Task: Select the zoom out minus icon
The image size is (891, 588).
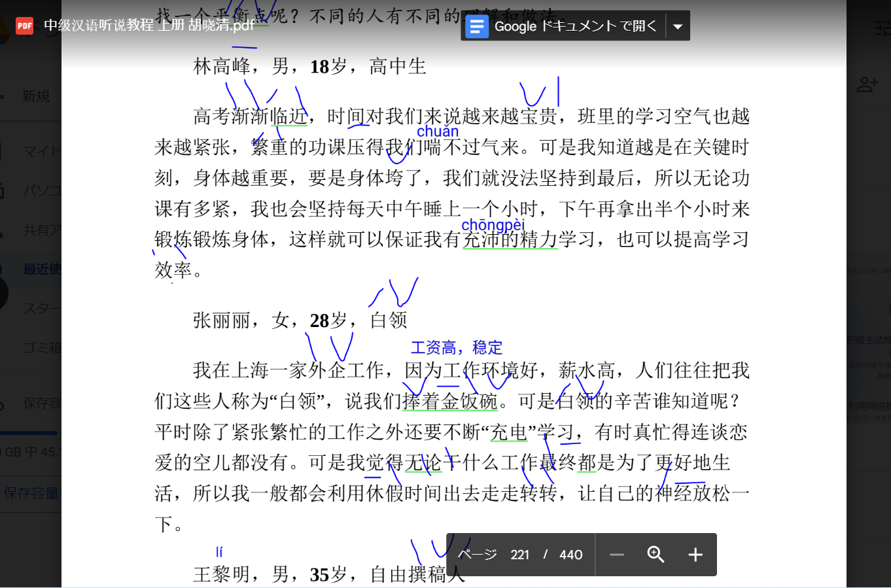Action: (x=616, y=555)
